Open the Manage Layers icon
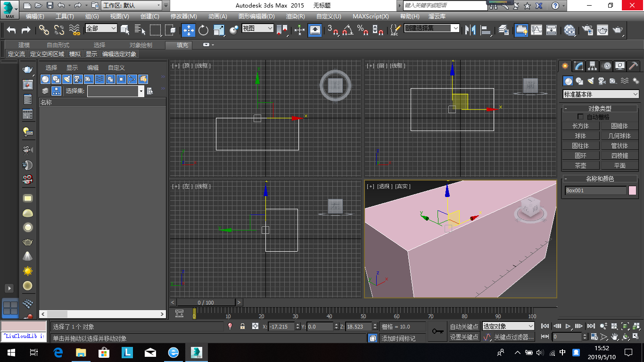 click(x=503, y=30)
